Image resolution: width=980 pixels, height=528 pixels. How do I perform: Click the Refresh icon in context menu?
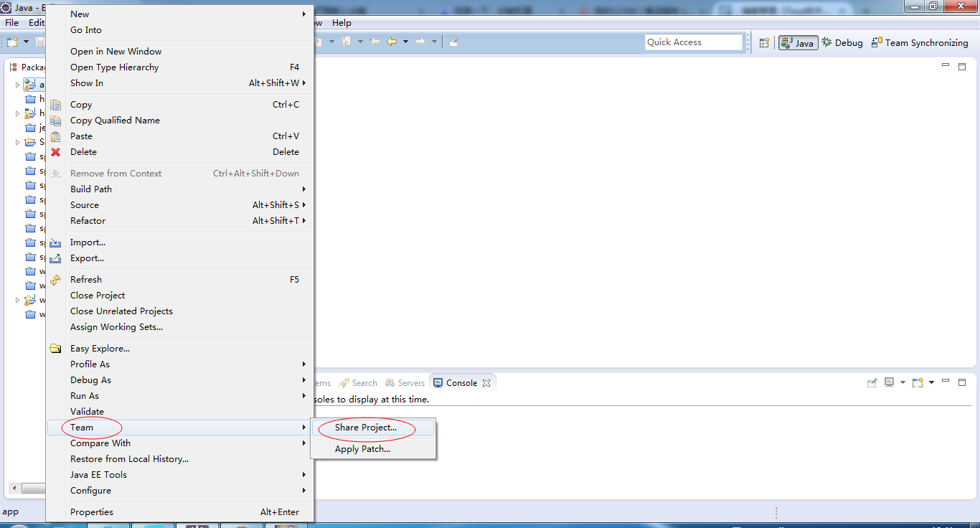(x=55, y=280)
